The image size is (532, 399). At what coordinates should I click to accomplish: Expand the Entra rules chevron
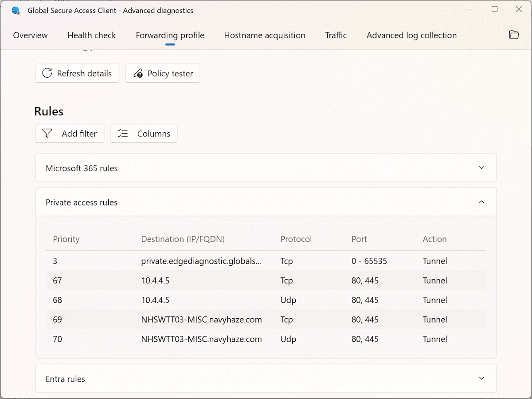[481, 378]
